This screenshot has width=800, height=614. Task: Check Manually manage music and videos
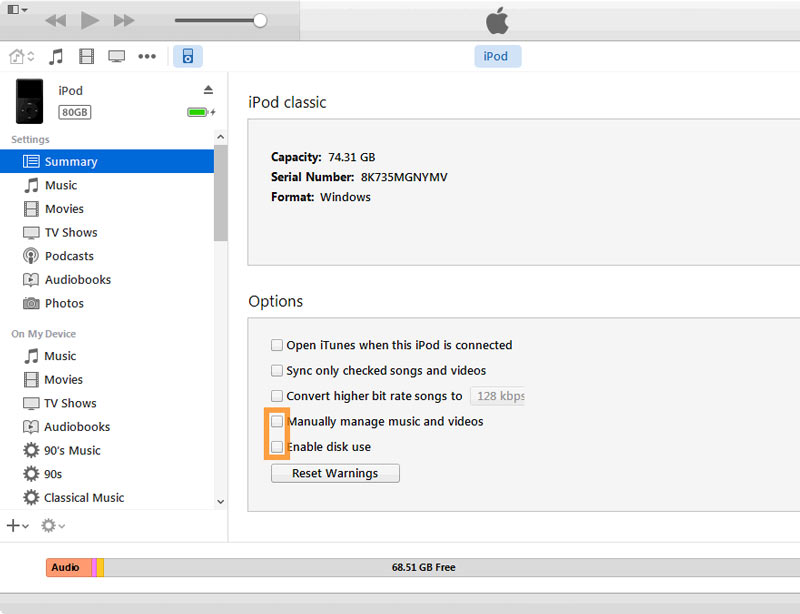coord(277,421)
